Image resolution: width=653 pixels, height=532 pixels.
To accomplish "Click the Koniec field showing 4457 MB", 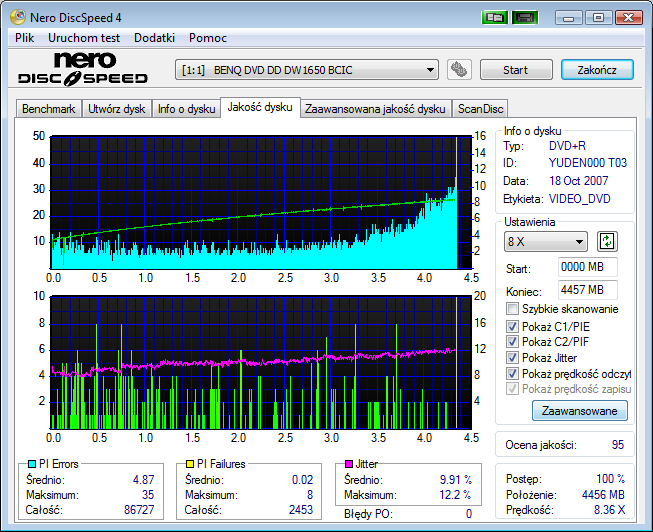I will tap(588, 290).
